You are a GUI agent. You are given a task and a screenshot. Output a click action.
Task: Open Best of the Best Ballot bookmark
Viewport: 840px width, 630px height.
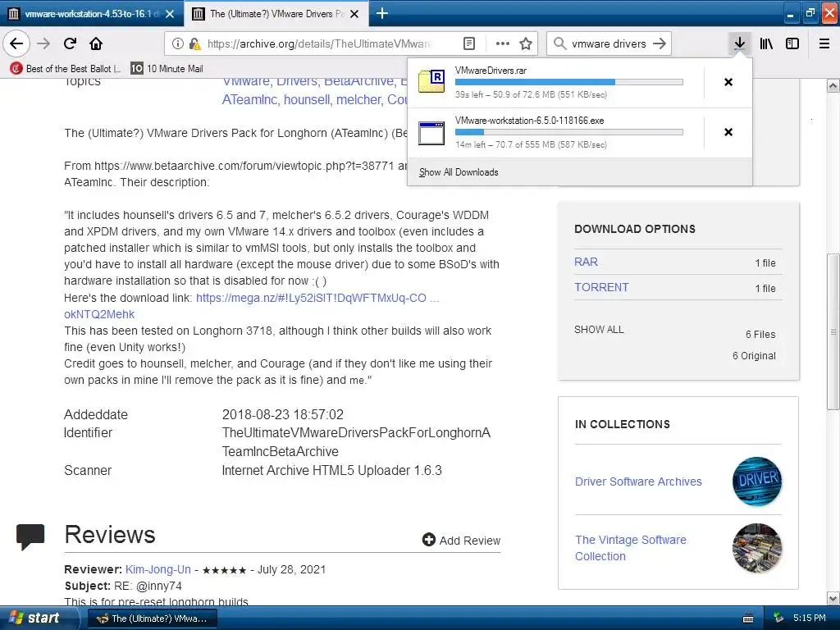pyautogui.click(x=66, y=69)
